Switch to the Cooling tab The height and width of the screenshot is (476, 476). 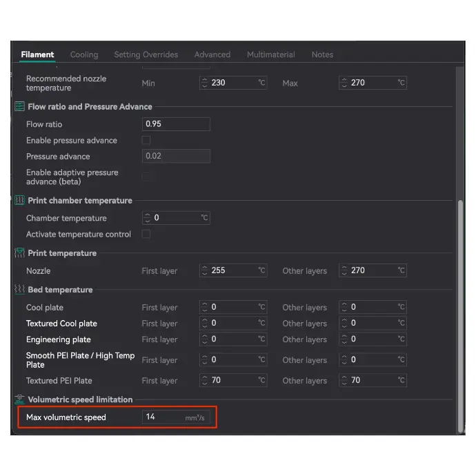click(x=84, y=54)
